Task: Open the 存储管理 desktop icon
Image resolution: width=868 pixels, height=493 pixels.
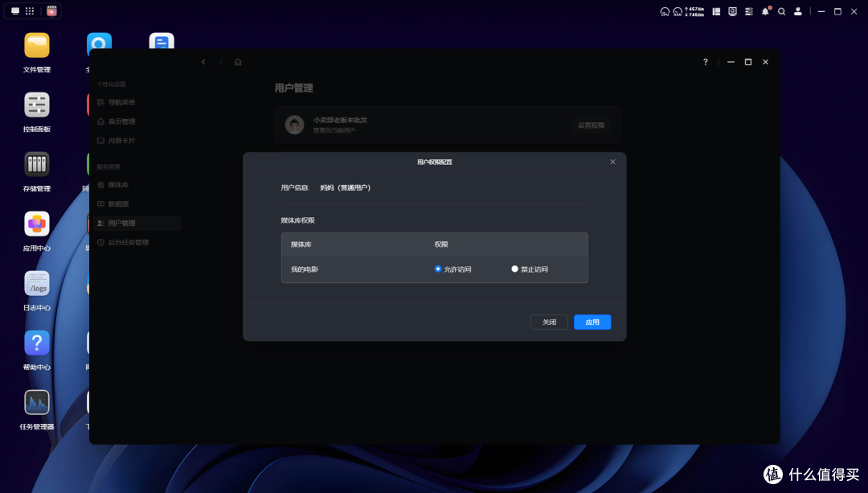Action: [x=36, y=165]
